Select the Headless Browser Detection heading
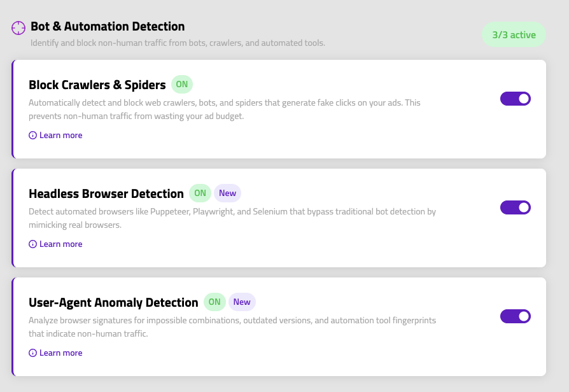Screen dimensions: 569x392 point(106,193)
